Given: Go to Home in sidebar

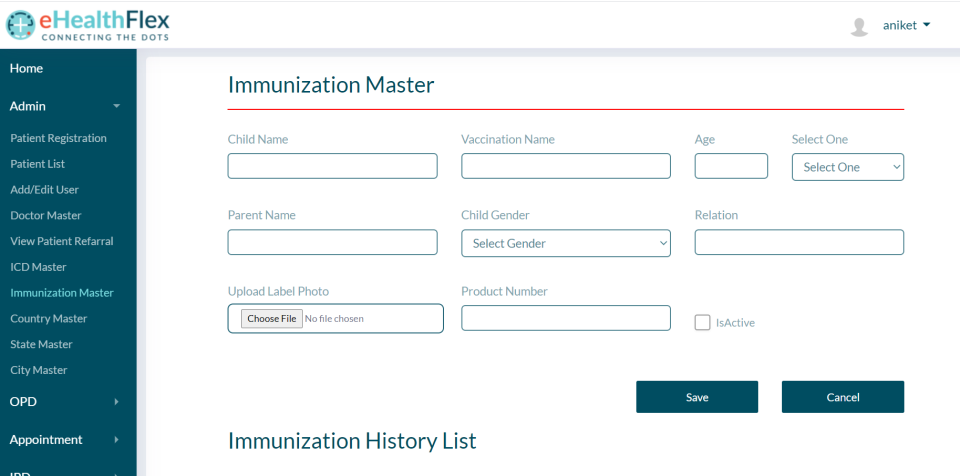Looking at the screenshot, I should [x=27, y=68].
